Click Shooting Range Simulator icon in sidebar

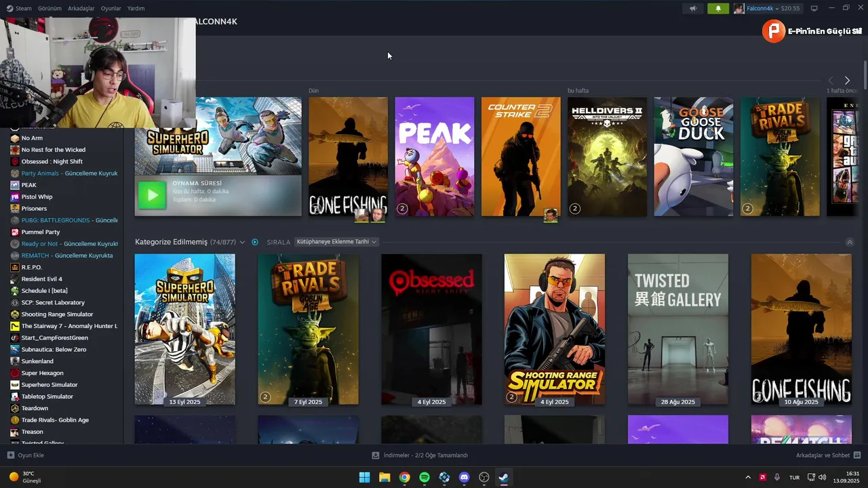point(15,314)
